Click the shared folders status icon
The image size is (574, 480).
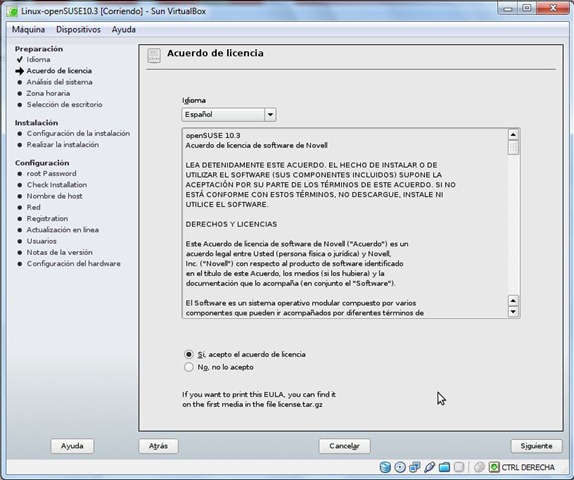click(x=444, y=467)
